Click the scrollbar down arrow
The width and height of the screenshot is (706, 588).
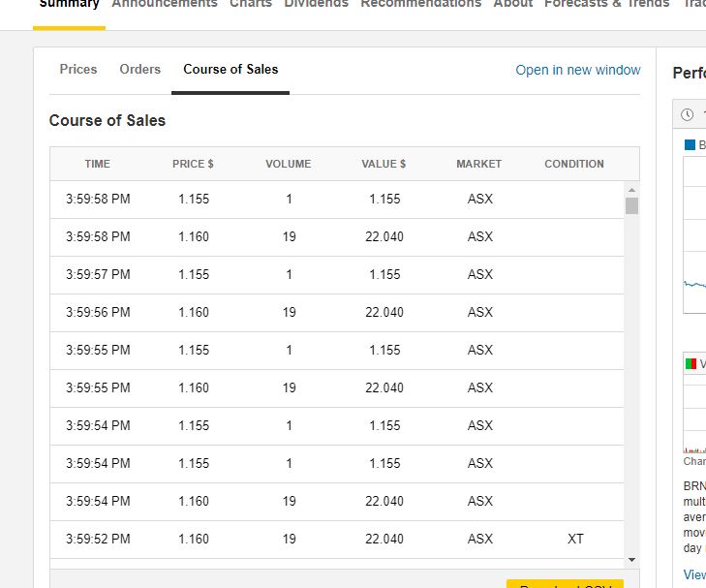[x=632, y=560]
